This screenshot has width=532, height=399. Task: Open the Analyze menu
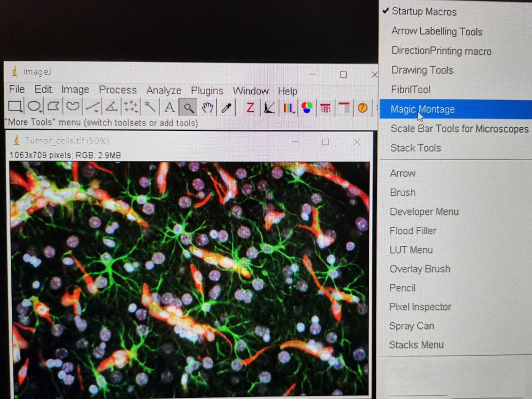[163, 90]
